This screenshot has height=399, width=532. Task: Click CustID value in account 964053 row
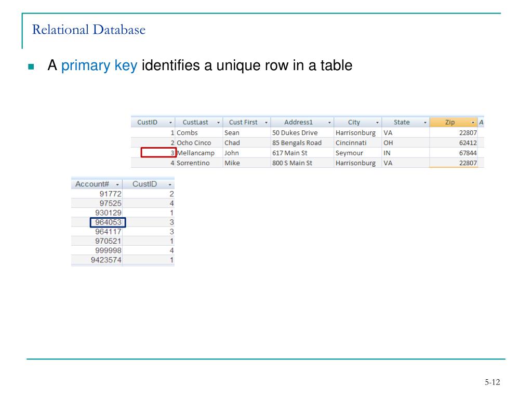pos(148,222)
